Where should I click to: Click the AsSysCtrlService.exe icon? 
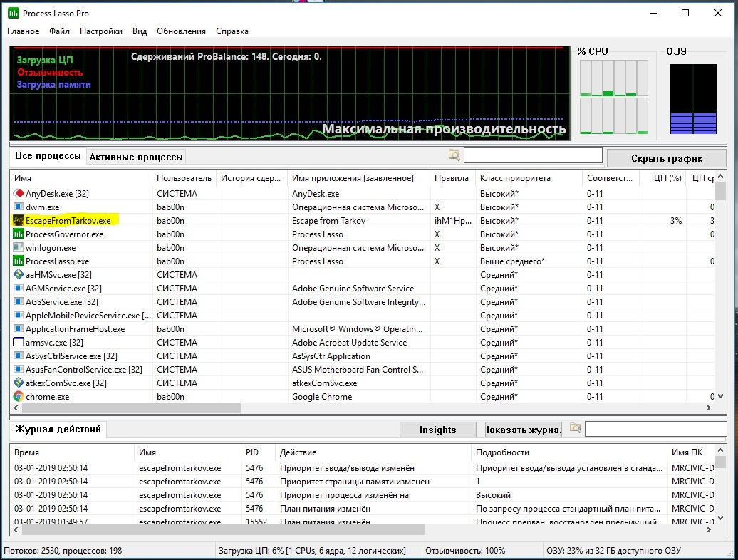point(19,356)
